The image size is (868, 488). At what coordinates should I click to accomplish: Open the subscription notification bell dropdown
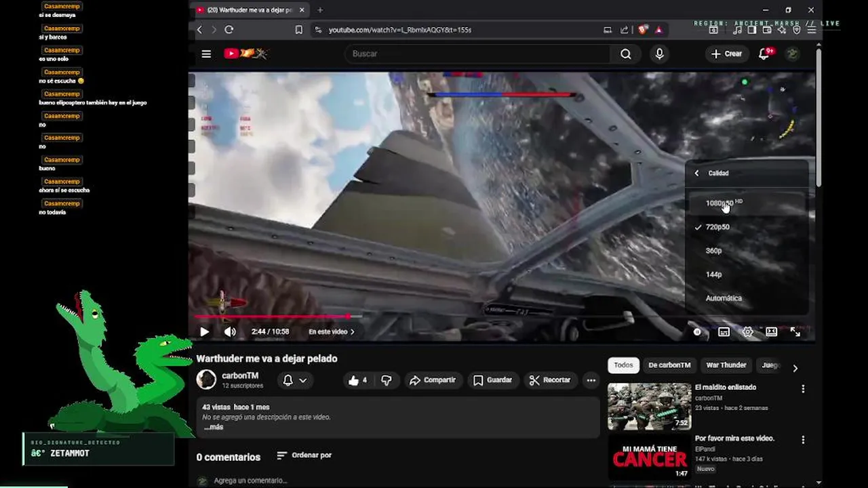[x=295, y=380]
